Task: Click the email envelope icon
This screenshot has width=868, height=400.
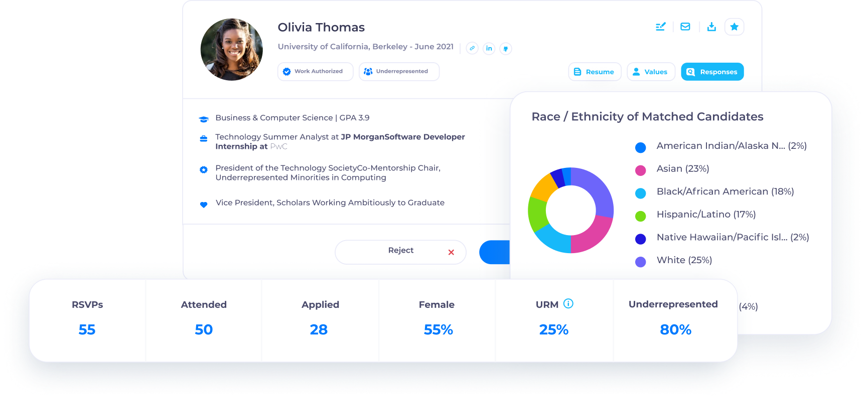Action: pos(685,27)
